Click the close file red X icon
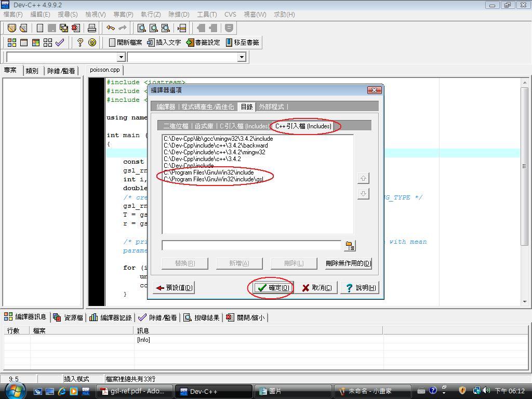532x399 pixels. (76, 28)
